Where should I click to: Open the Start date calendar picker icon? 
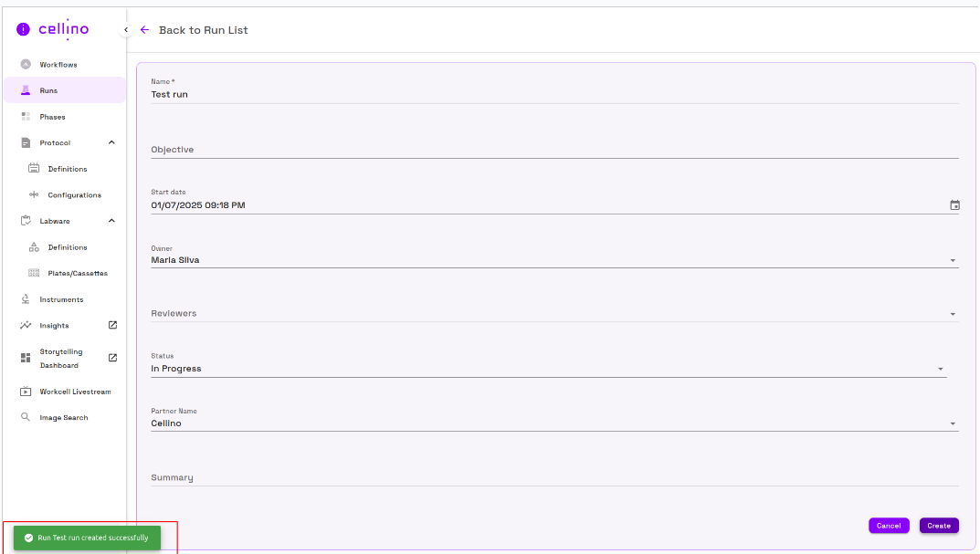pyautogui.click(x=954, y=205)
